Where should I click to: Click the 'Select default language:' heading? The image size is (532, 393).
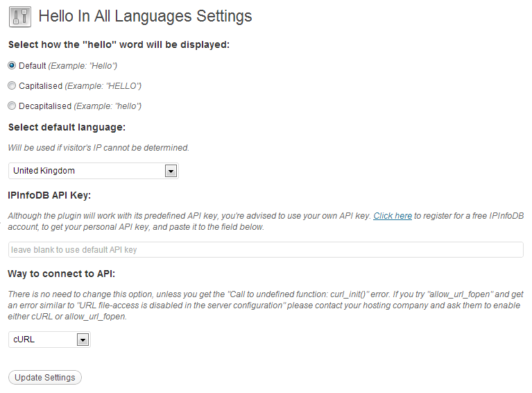(67, 127)
